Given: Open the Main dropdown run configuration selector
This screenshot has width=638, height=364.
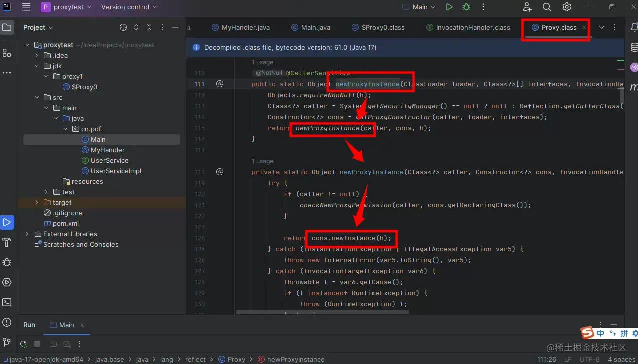Looking at the screenshot, I should (418, 7).
